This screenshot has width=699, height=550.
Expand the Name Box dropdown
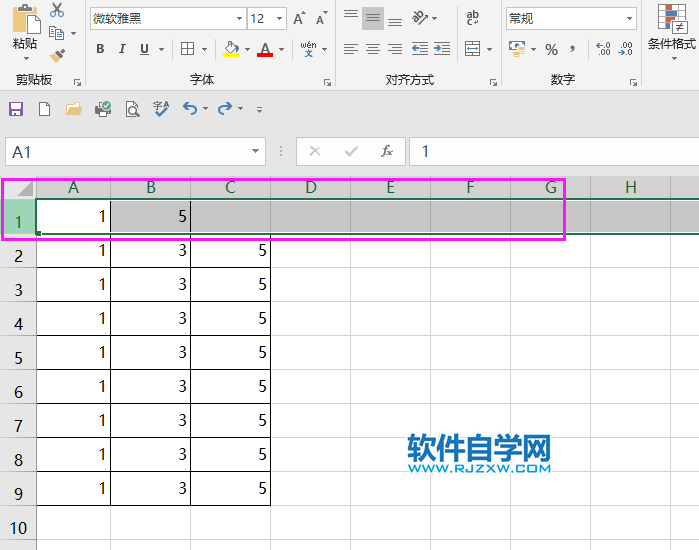point(255,151)
